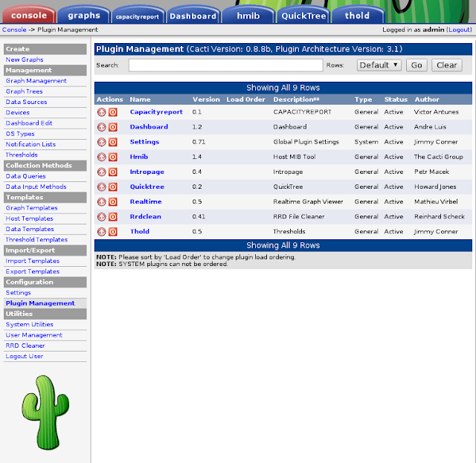This screenshot has width=476, height=463.
Task: Open Dashboard Edit in sidebar
Action: tap(29, 123)
